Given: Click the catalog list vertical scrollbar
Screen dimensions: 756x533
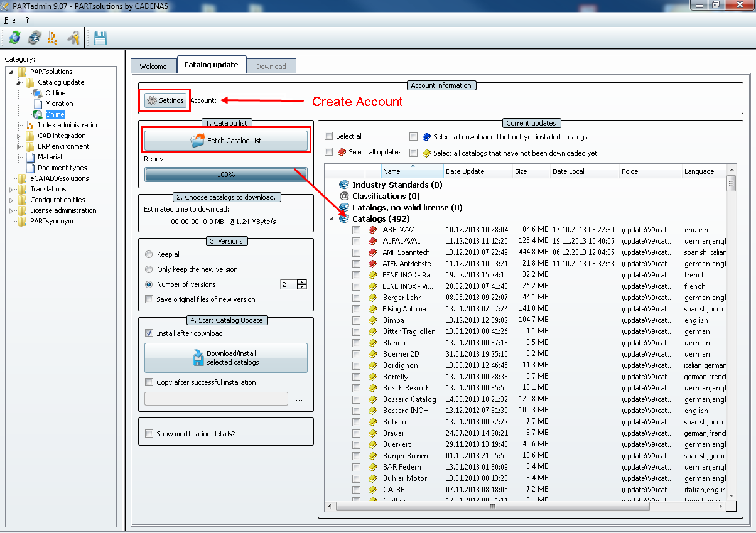Looking at the screenshot, I should click(x=731, y=333).
